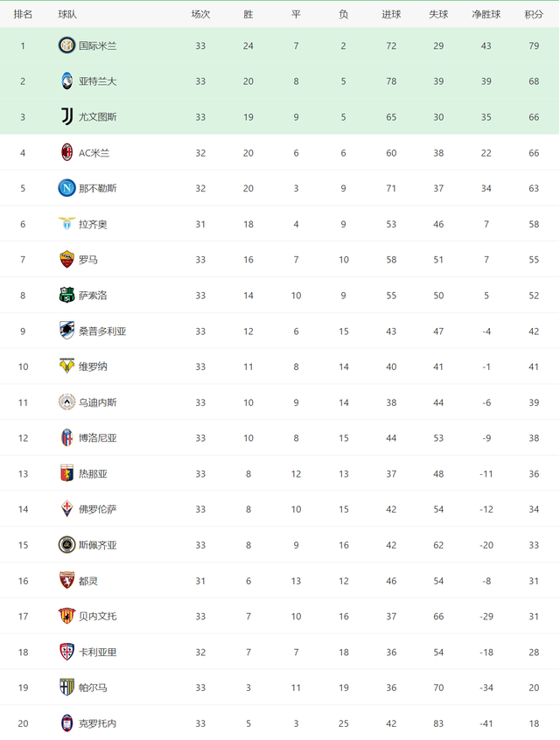Click the Atalanta (亚特兰大) team logo
The width and height of the screenshot is (560, 740).
[x=66, y=81]
